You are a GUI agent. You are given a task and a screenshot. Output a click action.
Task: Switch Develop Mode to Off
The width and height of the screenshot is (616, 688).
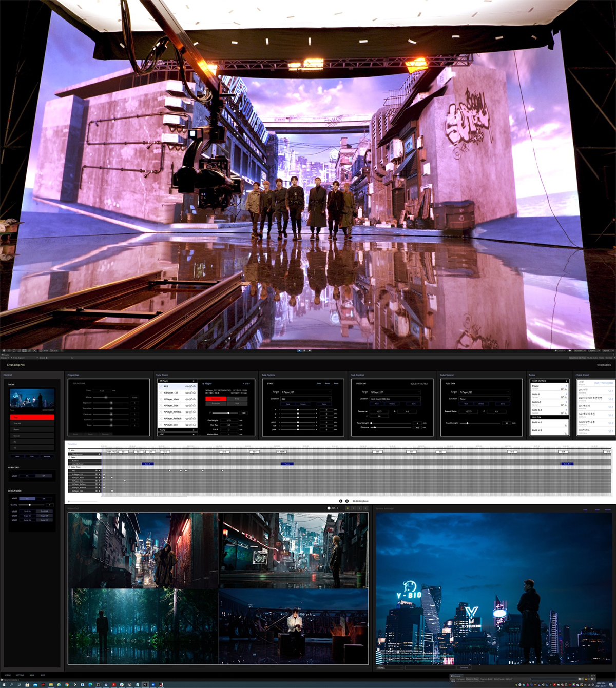(44, 498)
